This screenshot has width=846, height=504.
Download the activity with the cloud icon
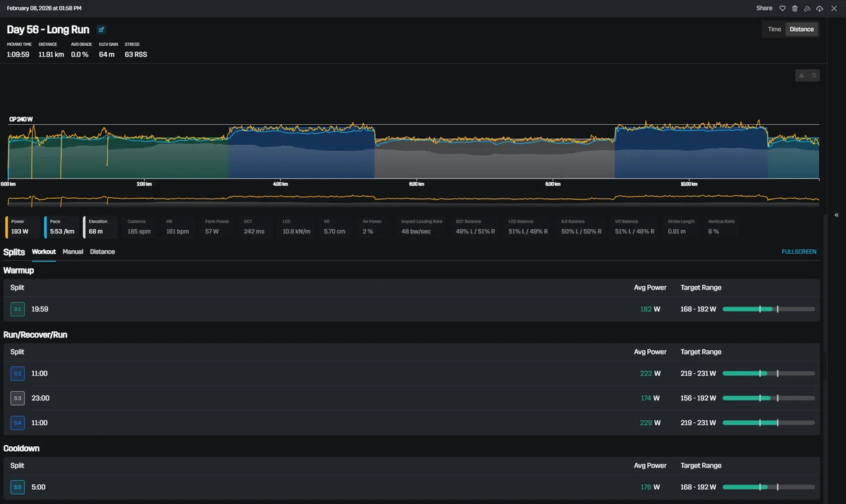click(x=819, y=8)
